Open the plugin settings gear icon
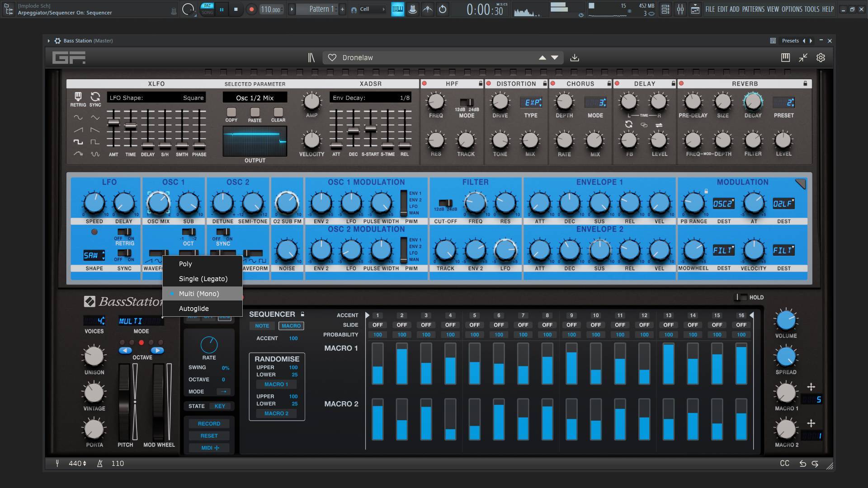Image resolution: width=868 pixels, height=488 pixels. point(821,58)
